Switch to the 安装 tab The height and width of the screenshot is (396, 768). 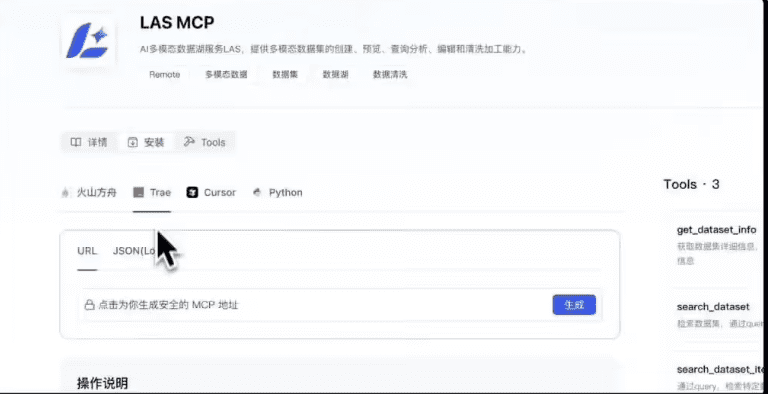point(146,143)
